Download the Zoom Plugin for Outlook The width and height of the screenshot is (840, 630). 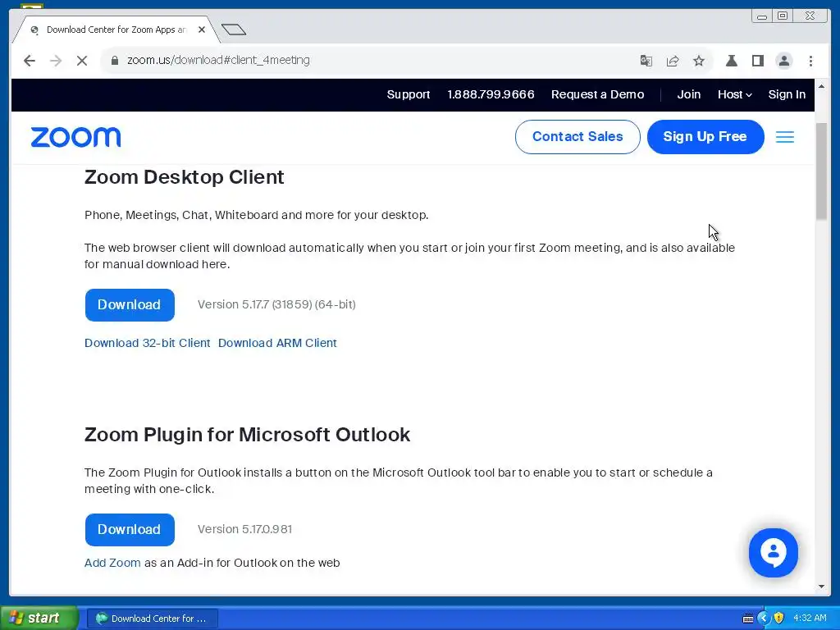click(130, 530)
